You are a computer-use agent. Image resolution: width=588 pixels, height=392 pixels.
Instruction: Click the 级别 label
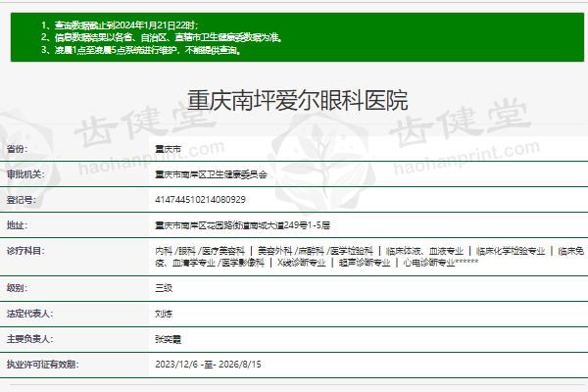tap(18, 288)
